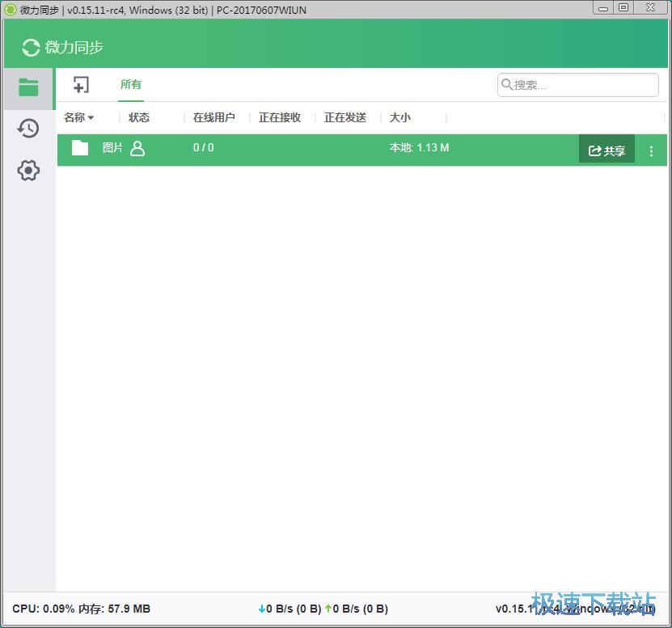Open settings via the gear icon
Image resolution: width=672 pixels, height=628 pixels.
click(x=27, y=170)
